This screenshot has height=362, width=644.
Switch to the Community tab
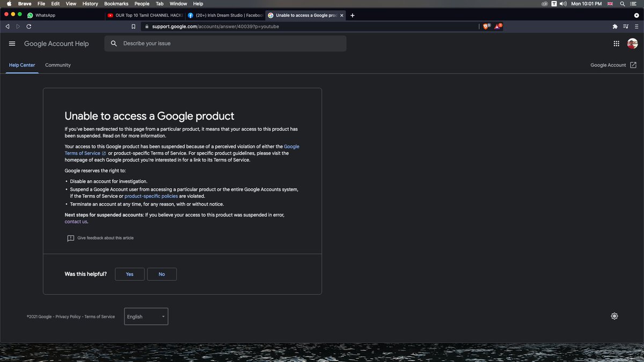[58, 65]
